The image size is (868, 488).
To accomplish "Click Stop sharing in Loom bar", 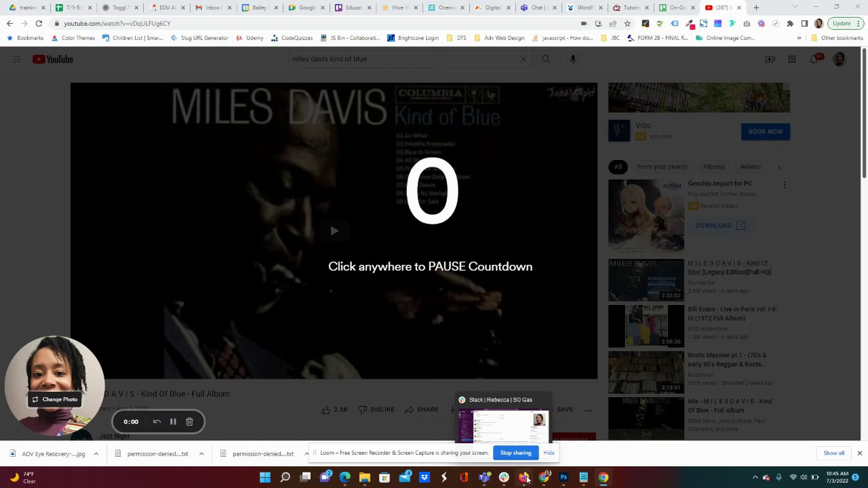I will tap(515, 453).
